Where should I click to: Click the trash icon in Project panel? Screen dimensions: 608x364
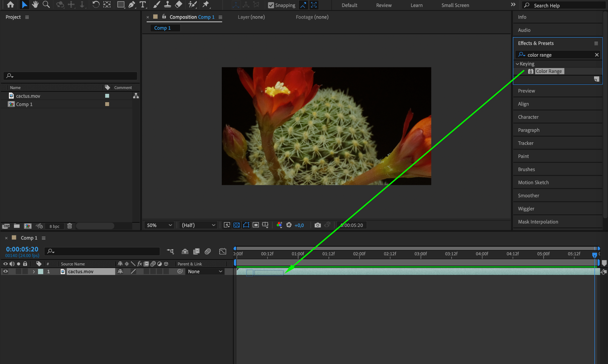pos(69,226)
